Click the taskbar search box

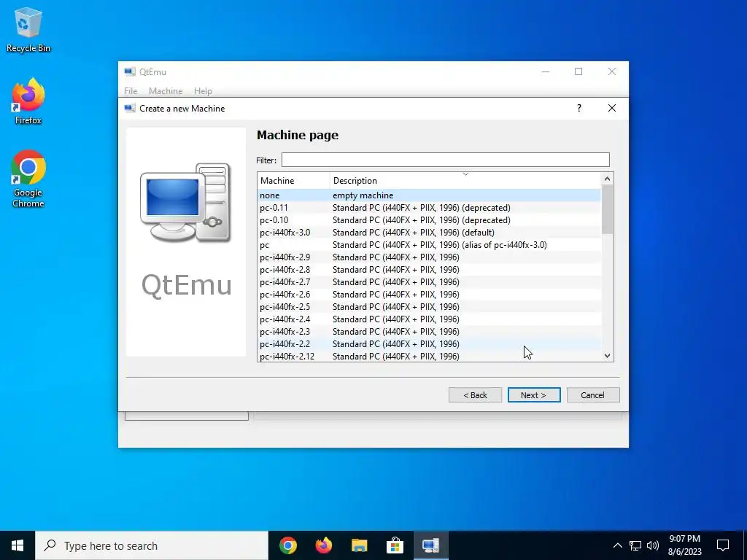pyautogui.click(x=152, y=545)
